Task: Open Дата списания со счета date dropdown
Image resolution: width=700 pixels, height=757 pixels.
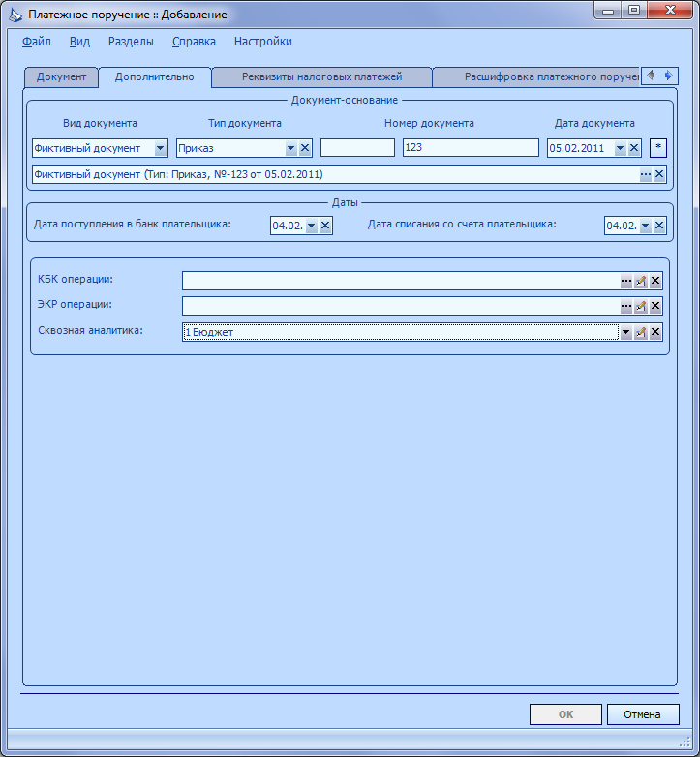Action: tap(646, 226)
